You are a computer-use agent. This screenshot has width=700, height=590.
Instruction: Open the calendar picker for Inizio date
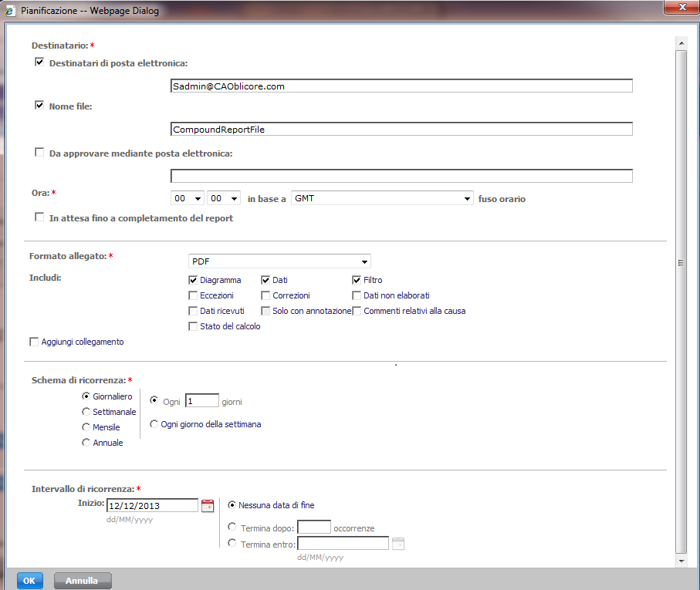[208, 505]
